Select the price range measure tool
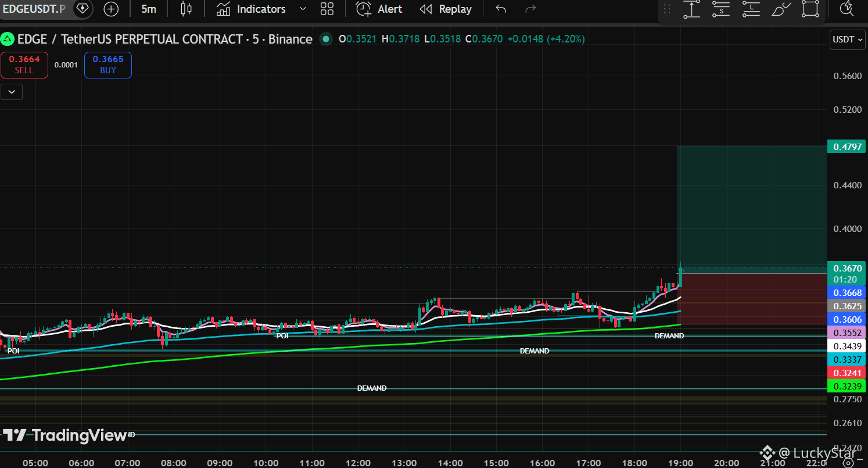The width and height of the screenshot is (868, 468). coord(691,9)
